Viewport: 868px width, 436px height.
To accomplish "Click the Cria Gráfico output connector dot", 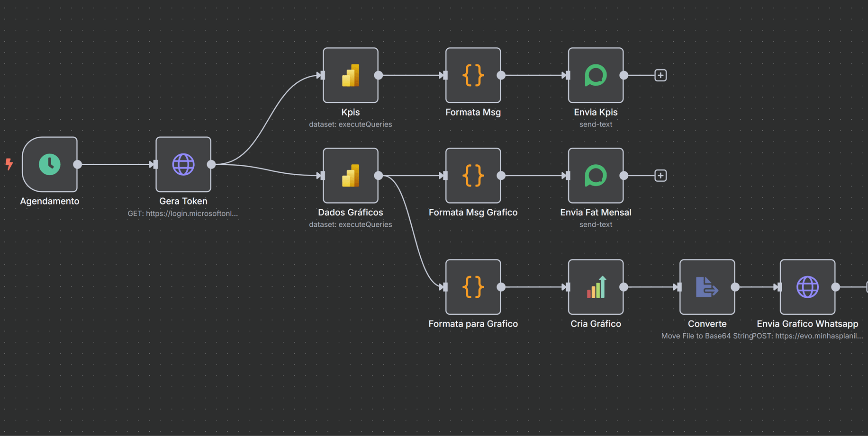I will click(x=624, y=287).
